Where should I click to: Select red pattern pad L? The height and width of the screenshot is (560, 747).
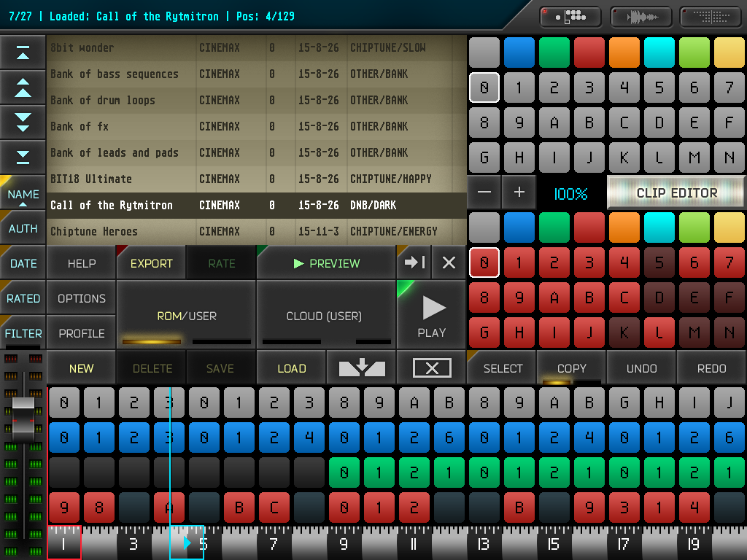(659, 332)
